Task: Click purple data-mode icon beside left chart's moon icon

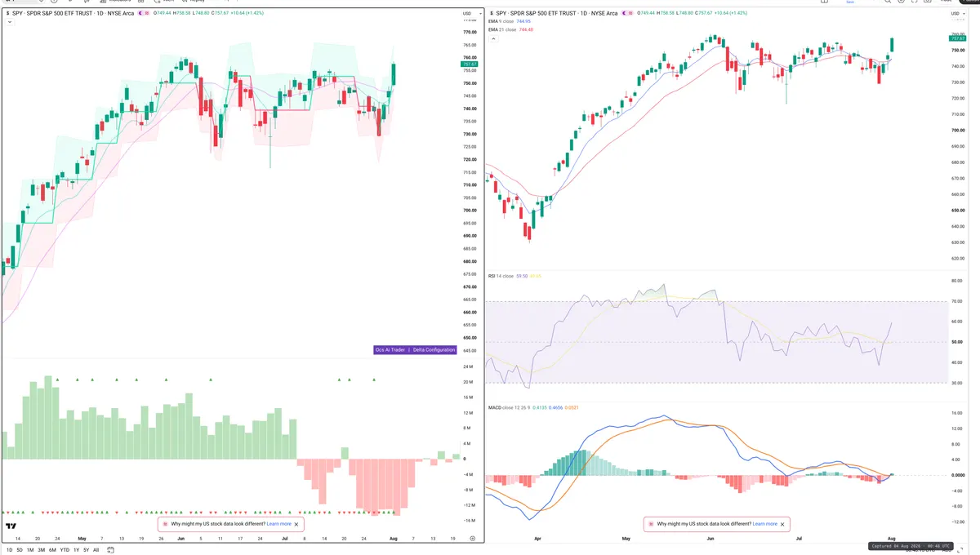Action: coord(149,13)
